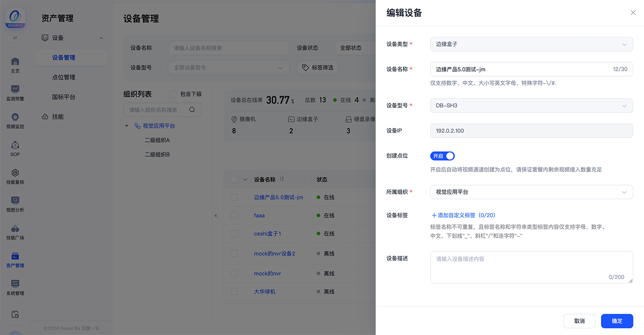
Task: Select checkbox for mock的nvr row
Action: 234,273
